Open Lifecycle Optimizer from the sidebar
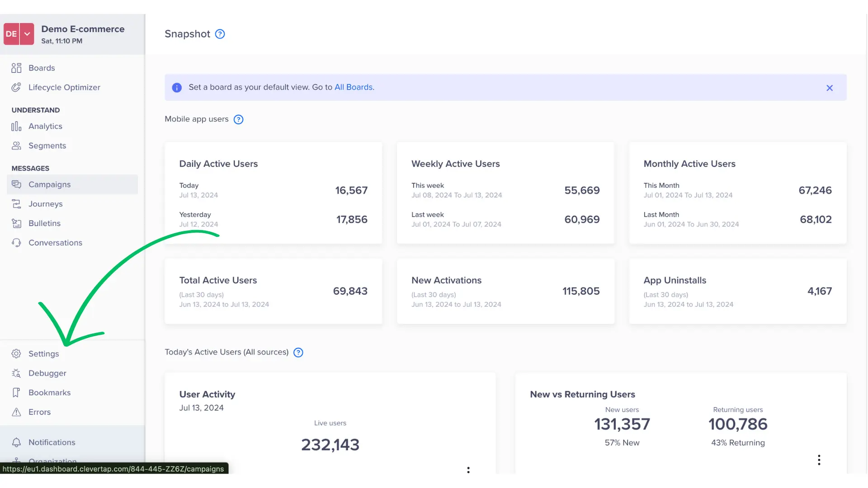Viewport: 868px width, 488px height. [64, 87]
